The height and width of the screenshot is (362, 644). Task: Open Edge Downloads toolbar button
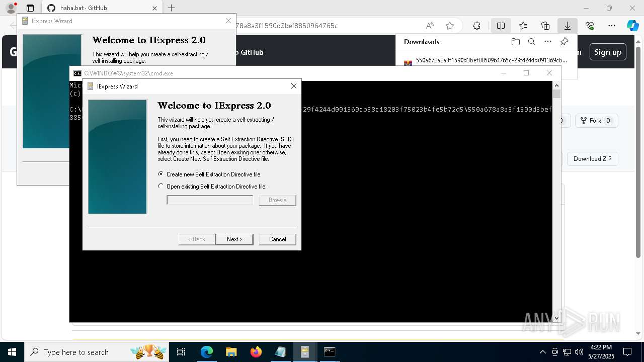pos(568,26)
